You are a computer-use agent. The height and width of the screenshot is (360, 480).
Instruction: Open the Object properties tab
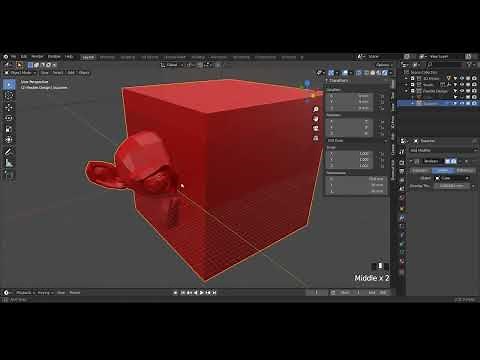click(x=402, y=209)
